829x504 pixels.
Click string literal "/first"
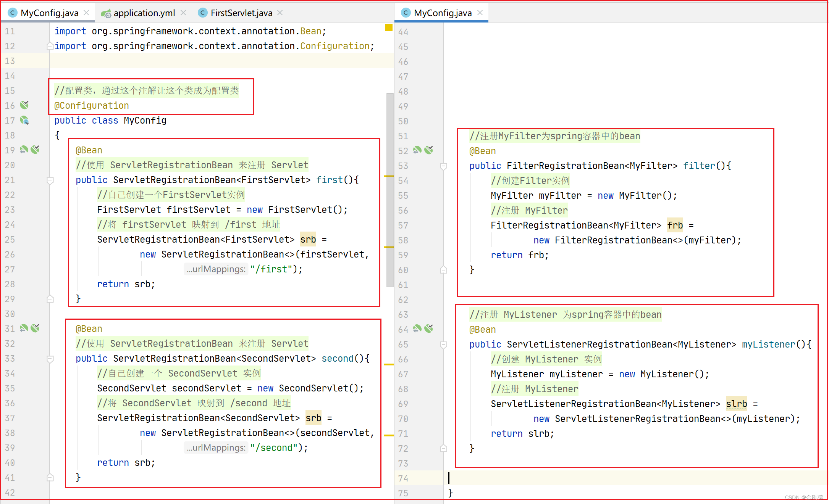click(x=271, y=269)
